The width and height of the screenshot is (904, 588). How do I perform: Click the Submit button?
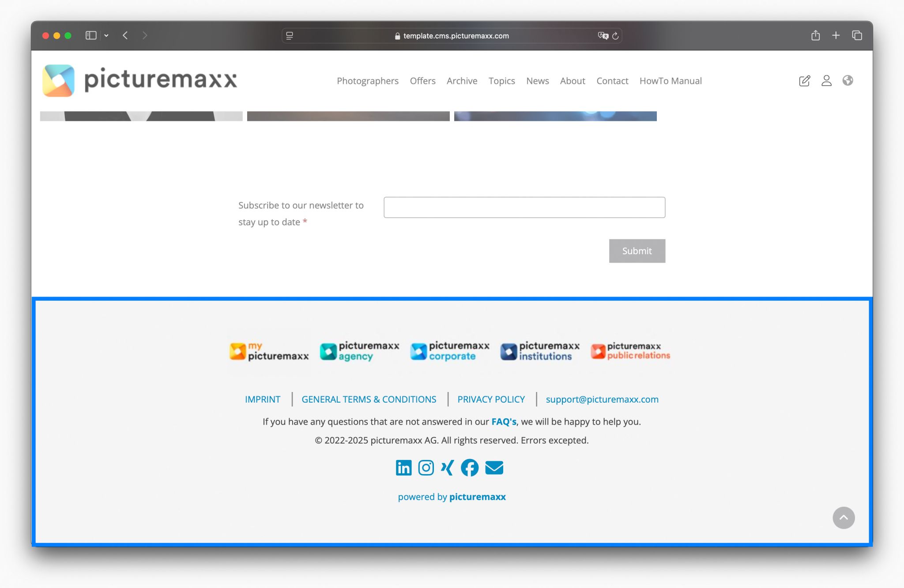pyautogui.click(x=637, y=251)
